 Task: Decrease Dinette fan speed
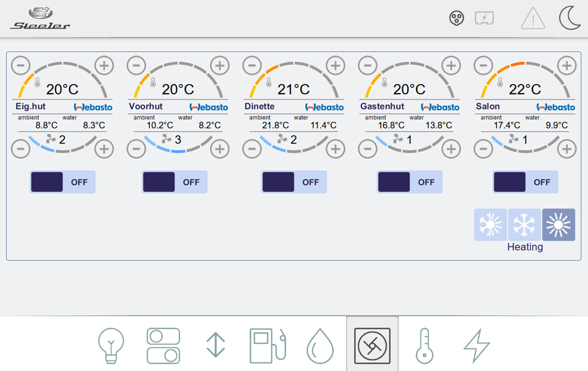tap(252, 149)
